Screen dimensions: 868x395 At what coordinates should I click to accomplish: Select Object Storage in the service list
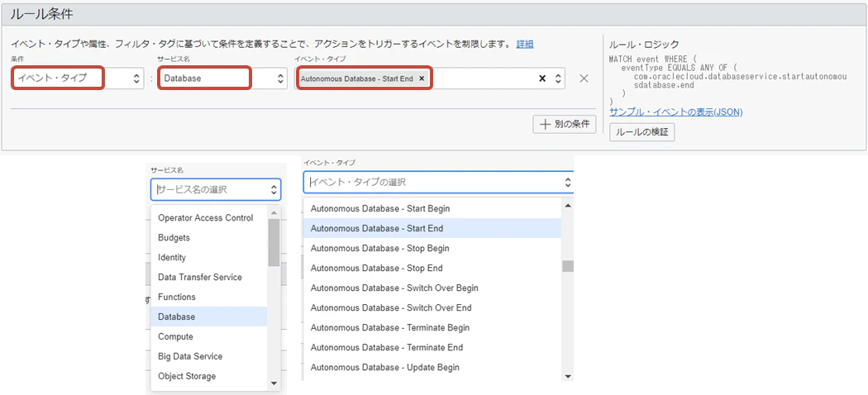point(209,376)
